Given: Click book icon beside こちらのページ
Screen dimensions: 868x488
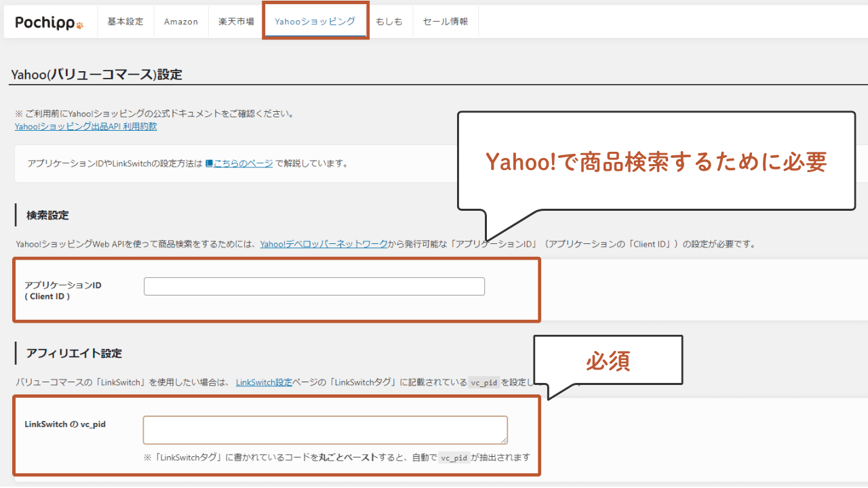Looking at the screenshot, I should (x=210, y=163).
